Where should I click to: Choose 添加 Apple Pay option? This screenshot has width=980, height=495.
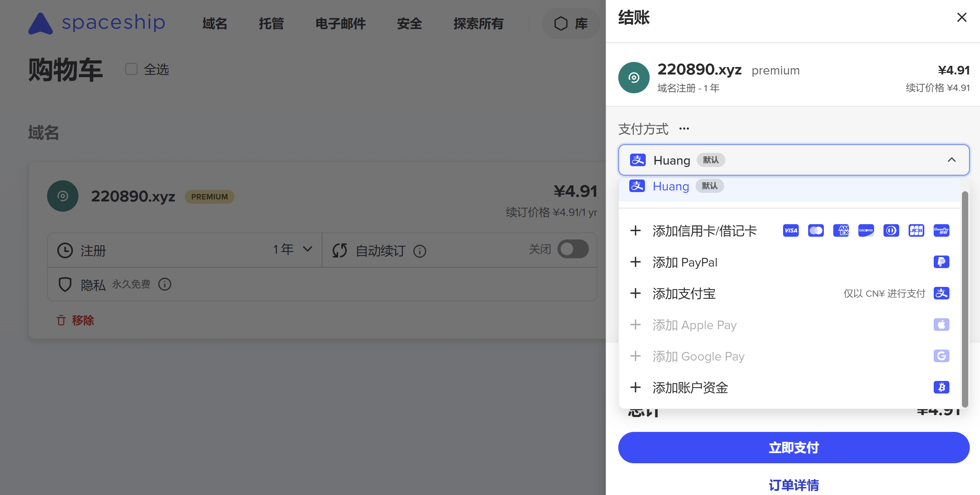click(789, 325)
